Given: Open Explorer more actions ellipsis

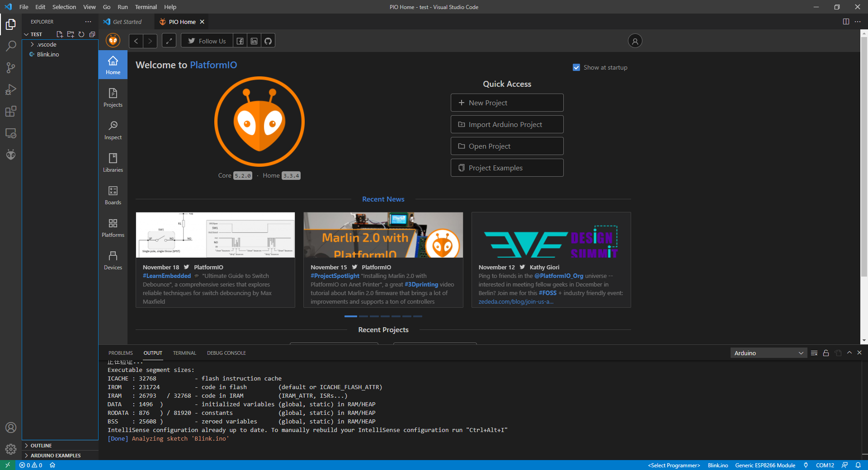Looking at the screenshot, I should click(88, 22).
